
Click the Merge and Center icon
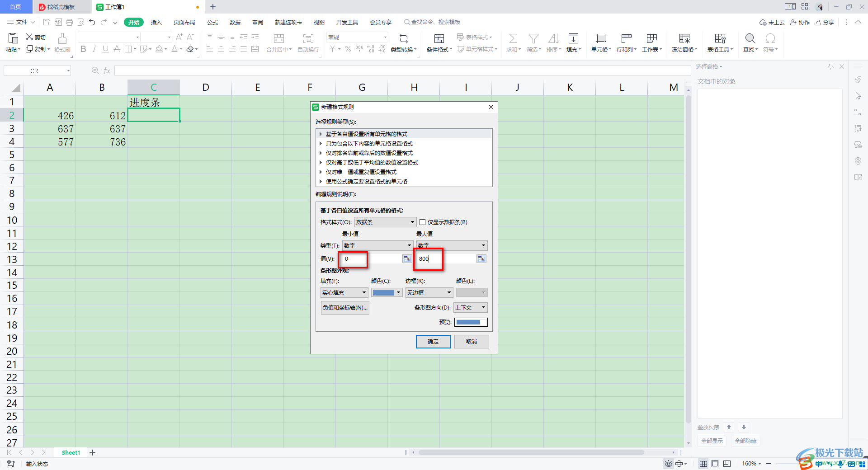pos(279,38)
